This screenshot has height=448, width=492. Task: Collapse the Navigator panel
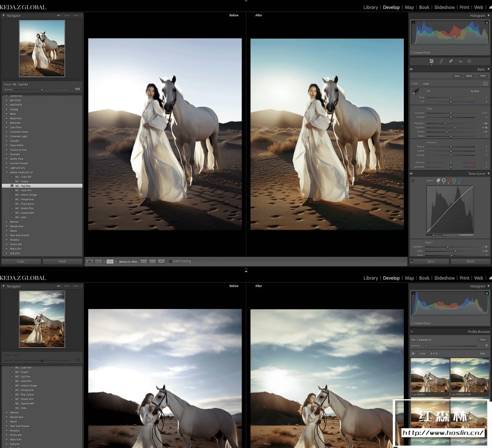[x=3, y=16]
